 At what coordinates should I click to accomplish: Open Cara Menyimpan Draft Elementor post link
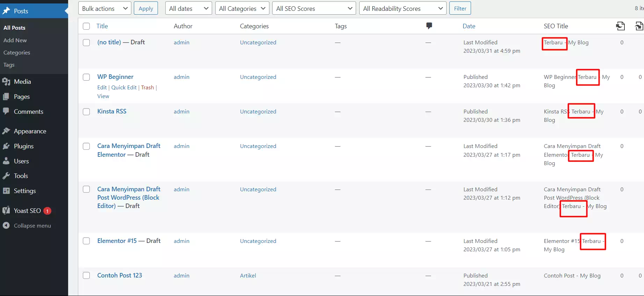click(129, 150)
